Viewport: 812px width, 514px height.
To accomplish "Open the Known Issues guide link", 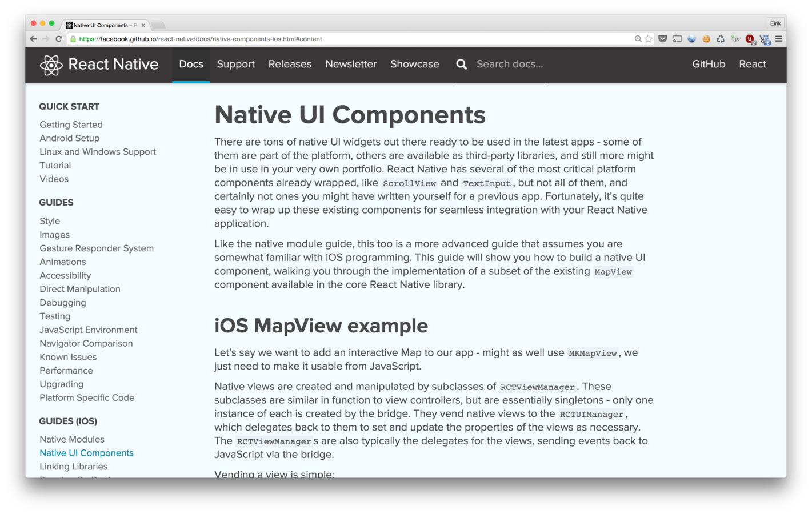I will pos(68,358).
